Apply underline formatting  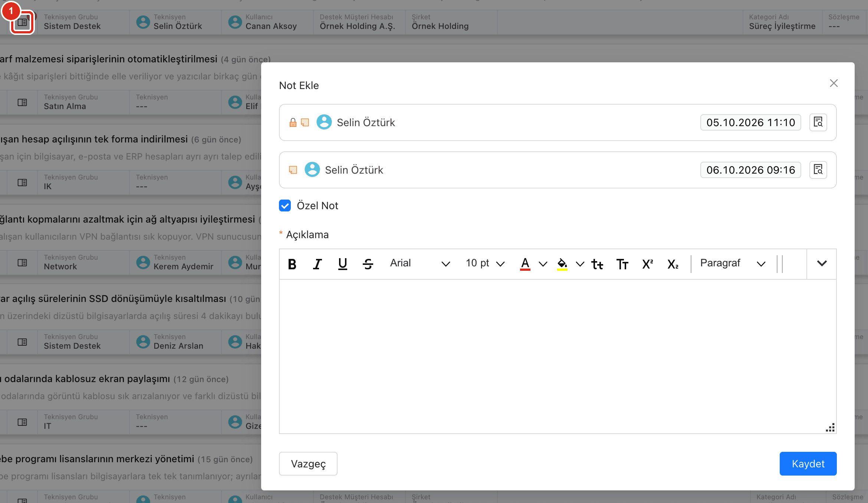[x=342, y=264]
